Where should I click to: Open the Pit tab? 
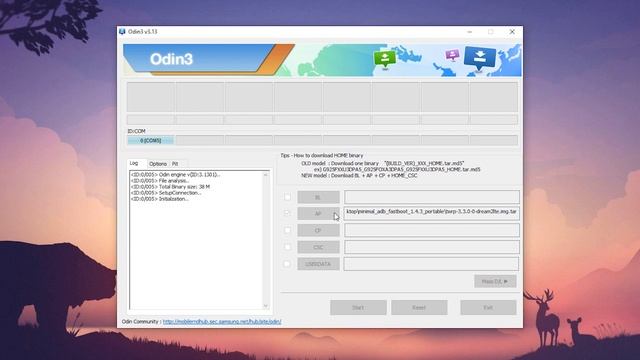[x=175, y=164]
